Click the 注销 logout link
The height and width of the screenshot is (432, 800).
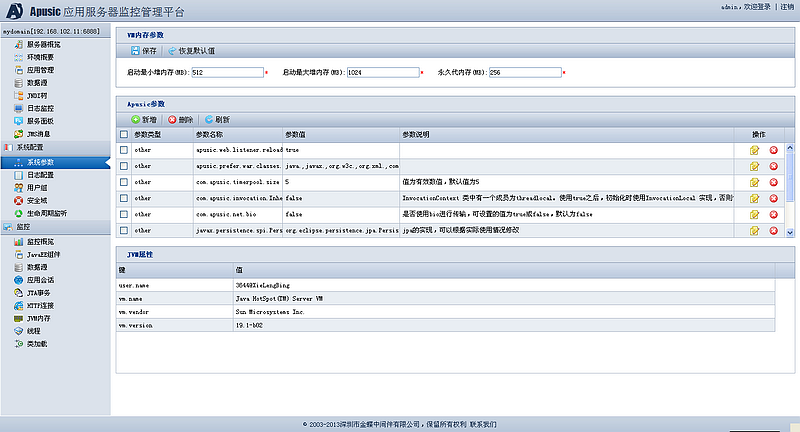pyautogui.click(x=787, y=7)
